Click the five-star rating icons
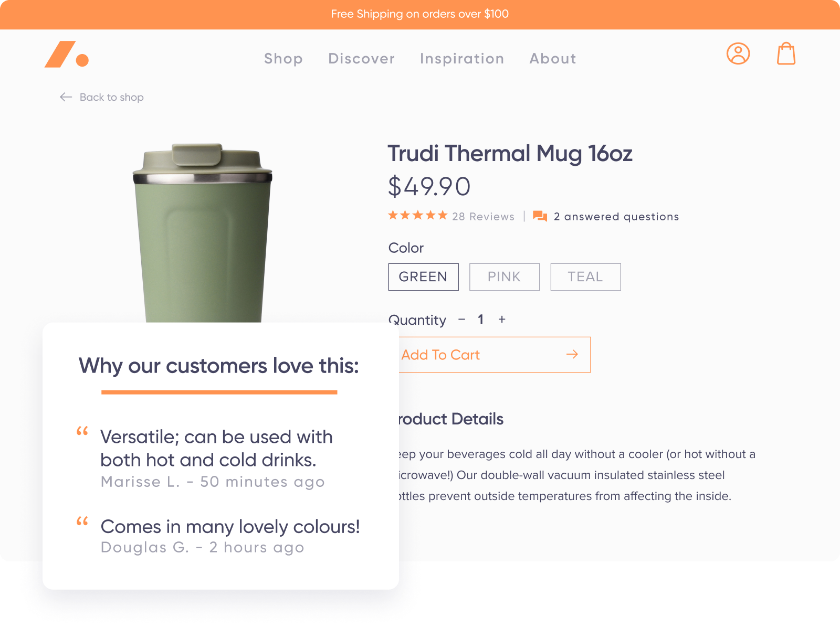 coord(418,215)
